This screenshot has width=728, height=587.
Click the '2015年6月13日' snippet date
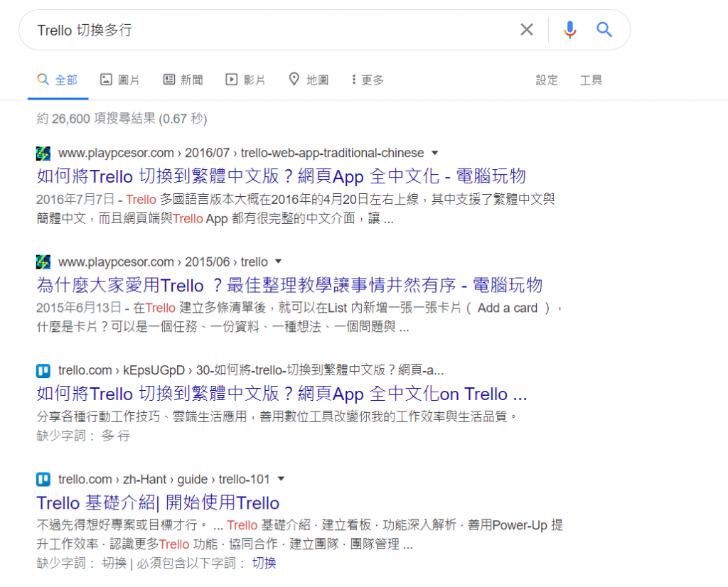click(x=78, y=308)
